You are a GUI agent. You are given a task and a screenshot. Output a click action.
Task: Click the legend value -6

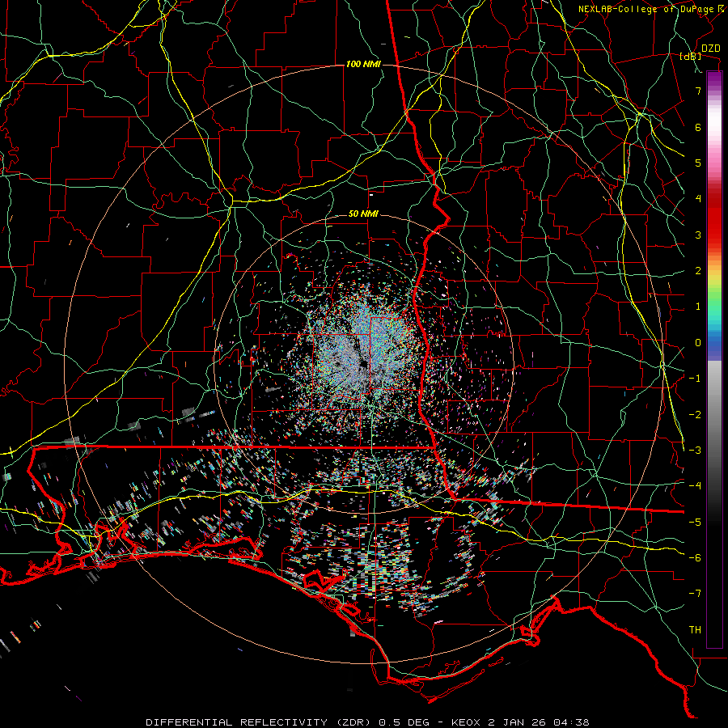[695, 557]
